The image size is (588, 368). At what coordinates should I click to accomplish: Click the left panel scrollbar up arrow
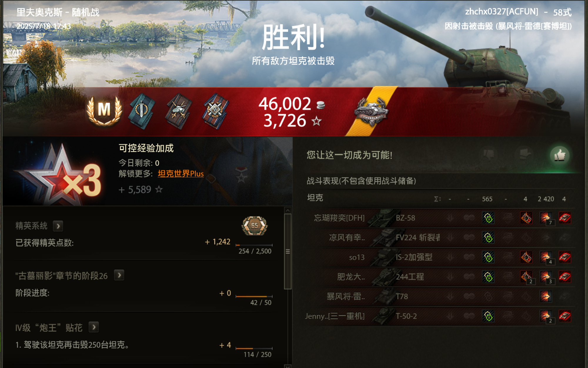click(x=288, y=210)
